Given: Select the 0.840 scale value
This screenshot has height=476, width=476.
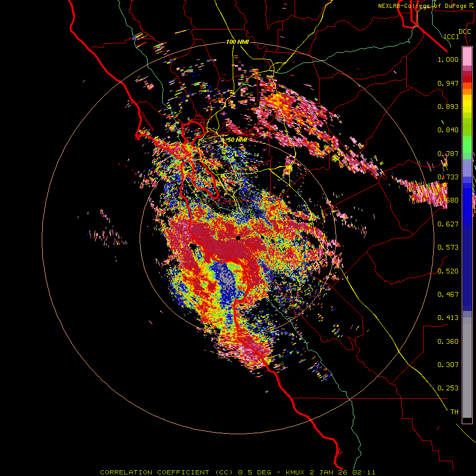Looking at the screenshot, I should (x=448, y=130).
